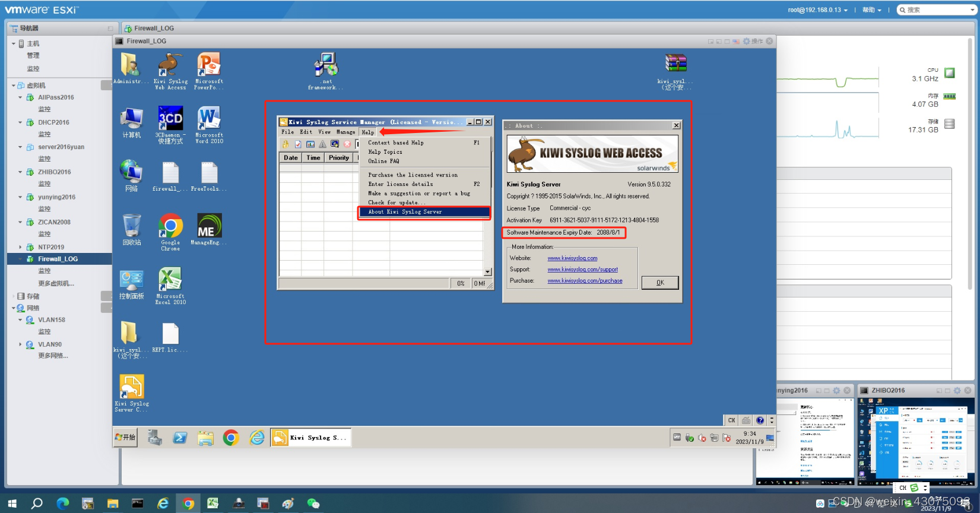Image resolution: width=980 pixels, height=513 pixels.
Task: Open the 控制面板 control panel icon
Action: (x=132, y=283)
